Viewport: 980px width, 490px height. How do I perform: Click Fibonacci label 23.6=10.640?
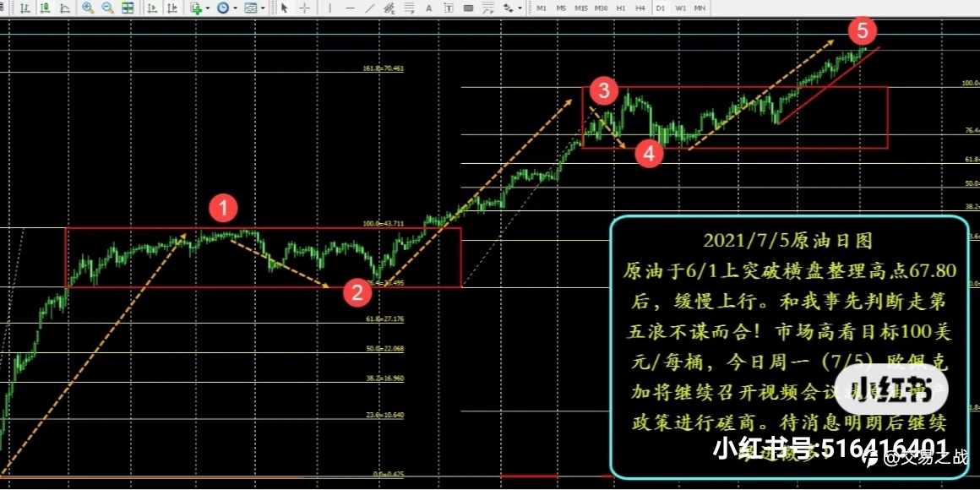coord(385,414)
